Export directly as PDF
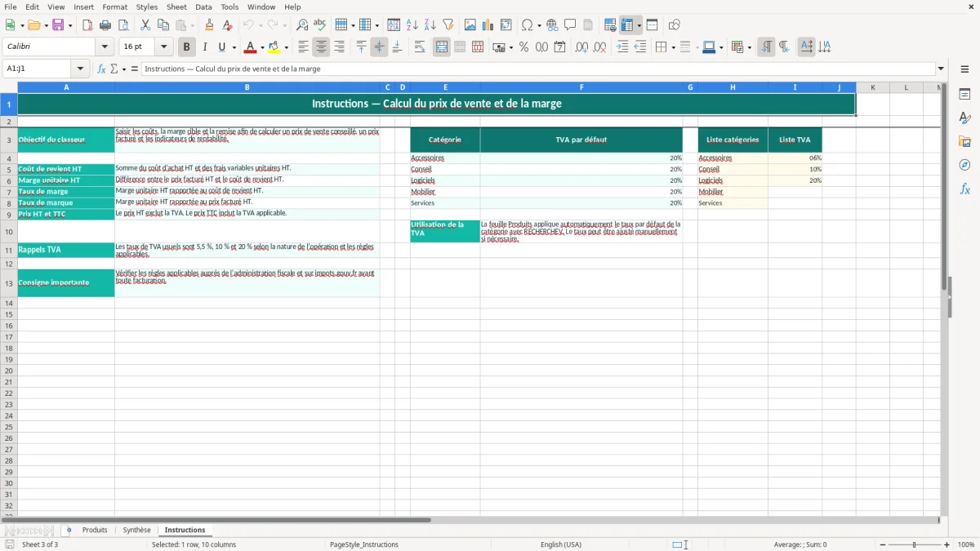 point(87,25)
